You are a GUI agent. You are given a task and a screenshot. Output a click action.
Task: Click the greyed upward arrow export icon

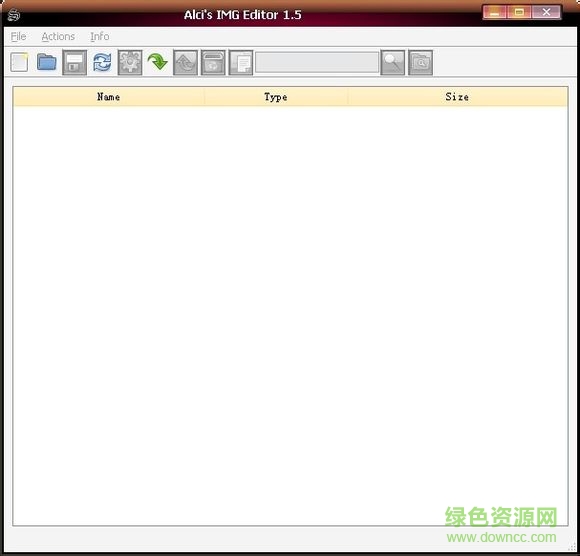click(185, 62)
